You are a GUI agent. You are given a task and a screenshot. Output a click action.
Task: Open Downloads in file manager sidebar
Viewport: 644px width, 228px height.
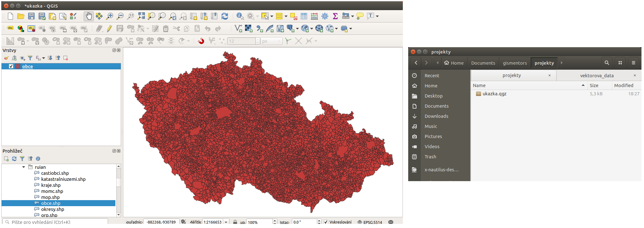point(436,116)
